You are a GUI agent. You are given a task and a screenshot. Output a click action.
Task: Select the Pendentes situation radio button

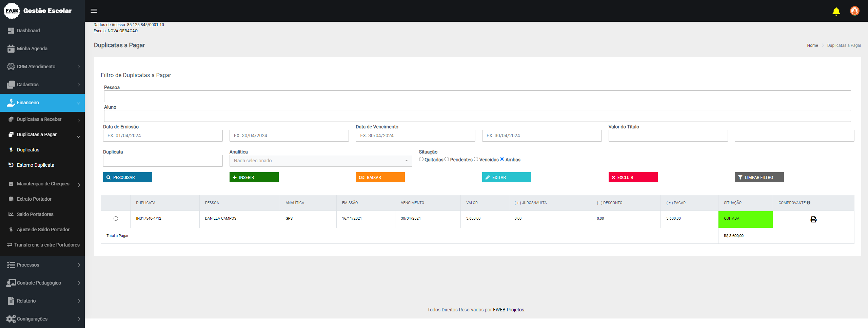pos(447,159)
